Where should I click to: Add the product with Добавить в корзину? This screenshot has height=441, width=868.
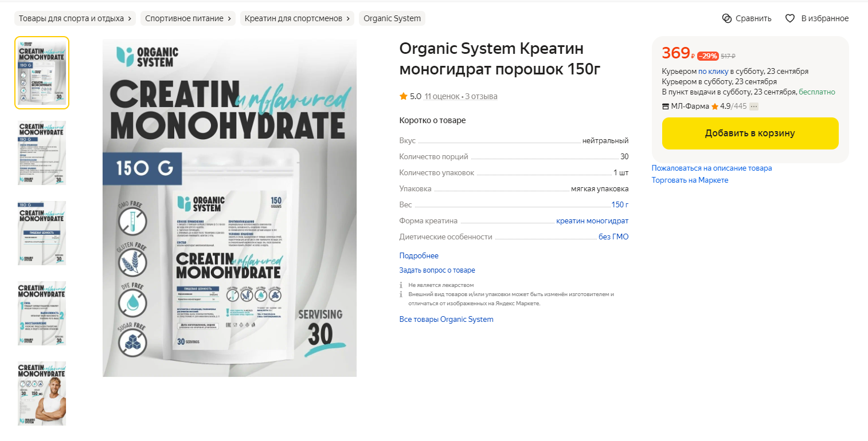pyautogui.click(x=750, y=133)
